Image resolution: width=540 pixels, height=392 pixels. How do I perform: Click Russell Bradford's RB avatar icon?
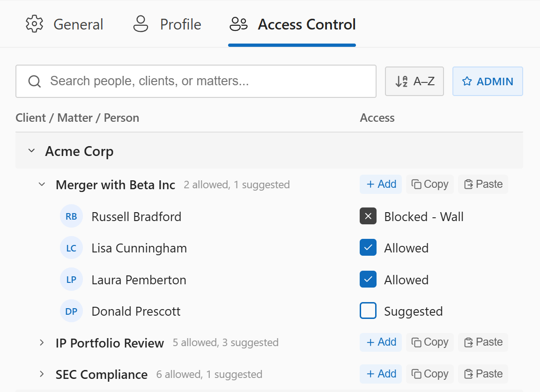click(71, 216)
